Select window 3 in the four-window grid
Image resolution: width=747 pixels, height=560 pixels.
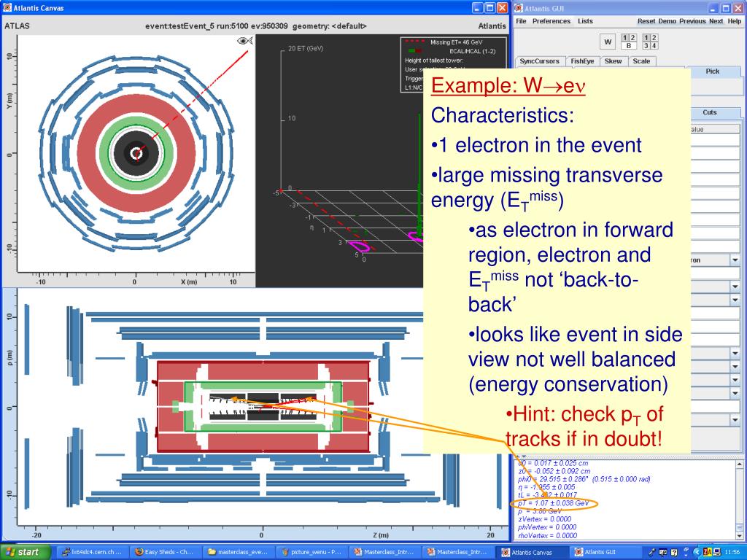click(x=646, y=46)
